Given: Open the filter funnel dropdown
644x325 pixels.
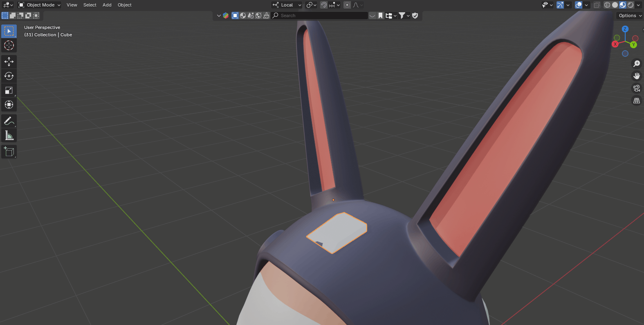Looking at the screenshot, I should (x=404, y=16).
